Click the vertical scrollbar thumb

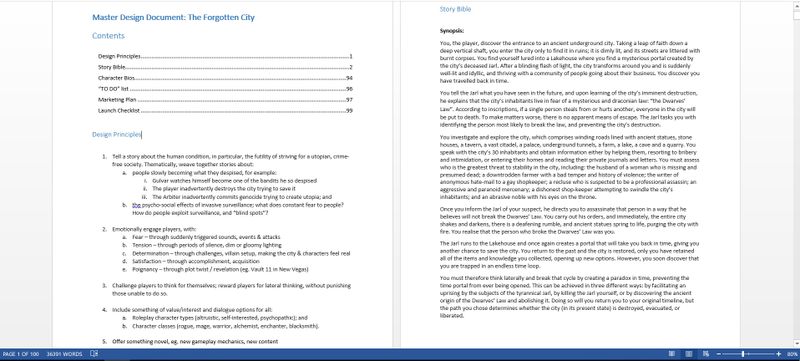pyautogui.click(x=796, y=15)
